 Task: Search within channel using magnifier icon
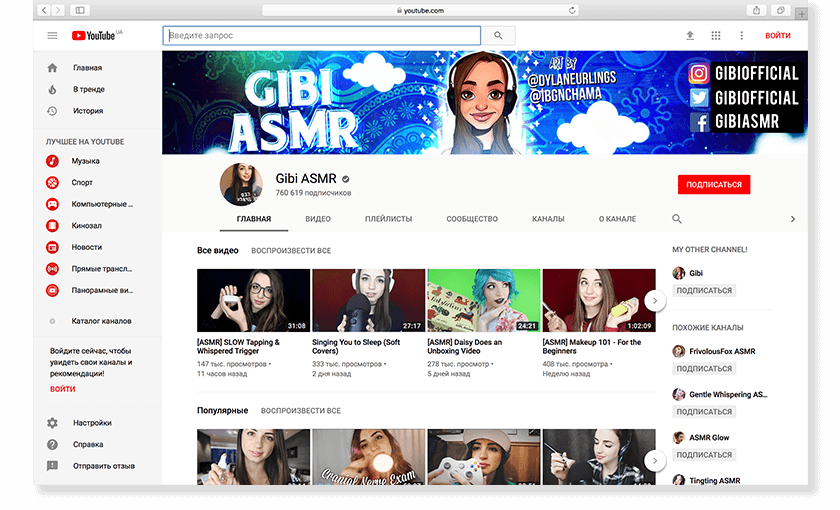677,219
